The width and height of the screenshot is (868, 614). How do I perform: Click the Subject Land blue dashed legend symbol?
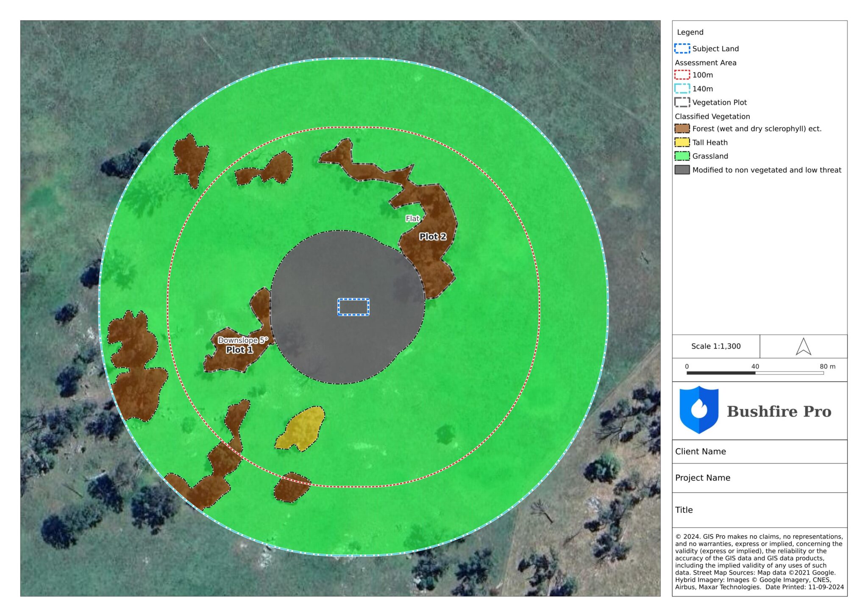(682, 48)
